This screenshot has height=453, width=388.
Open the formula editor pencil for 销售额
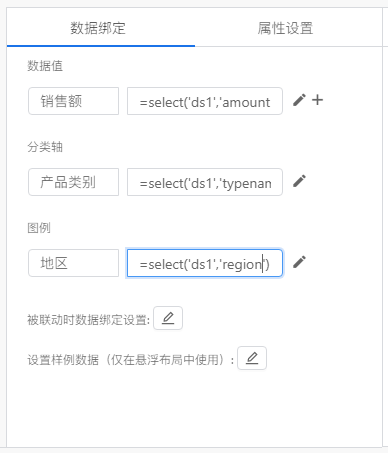(299, 100)
